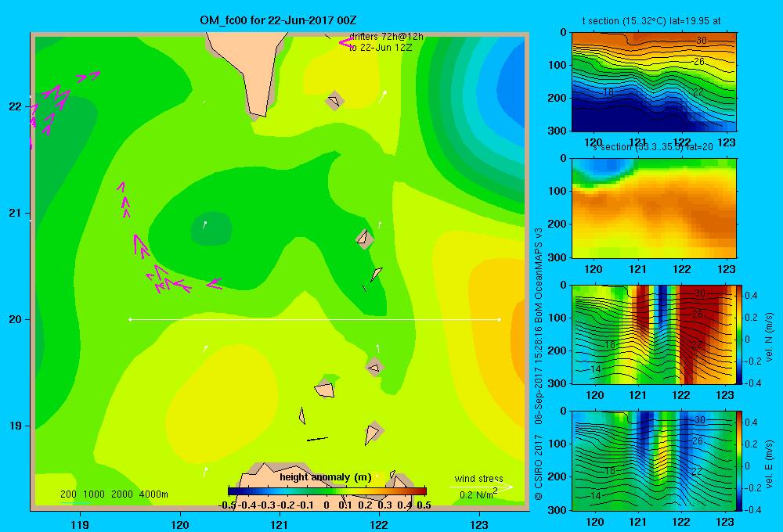
Task: Click the 'wind stress' label
Action: [478, 478]
